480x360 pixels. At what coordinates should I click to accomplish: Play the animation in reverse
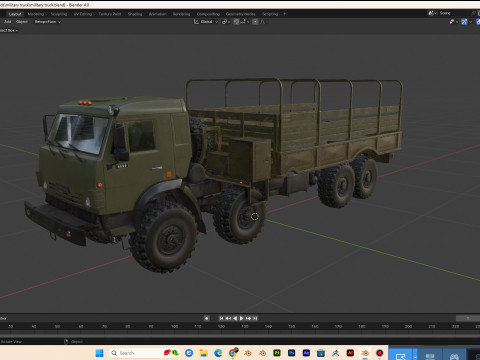coord(235,318)
